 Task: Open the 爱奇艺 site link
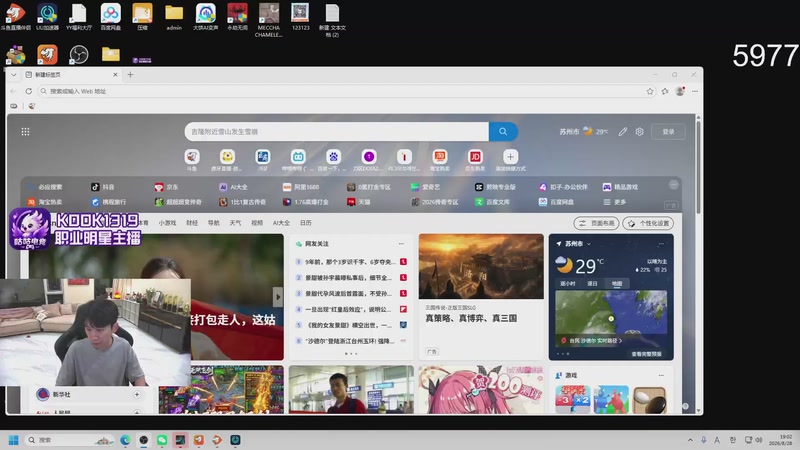click(x=426, y=187)
